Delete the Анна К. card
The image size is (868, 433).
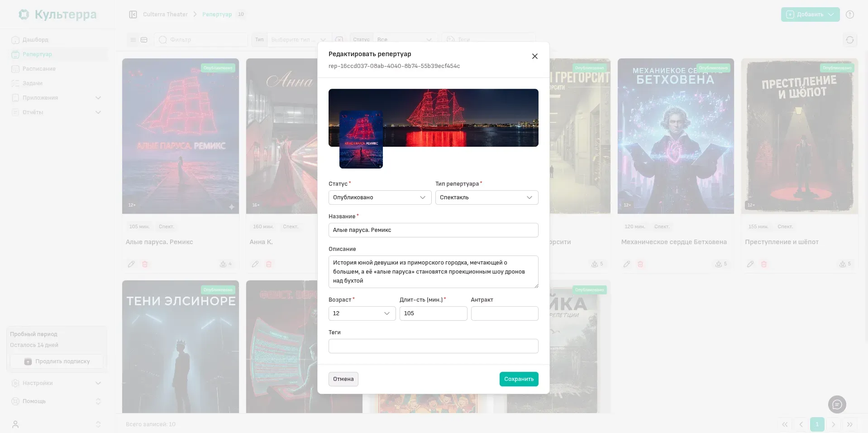click(269, 264)
